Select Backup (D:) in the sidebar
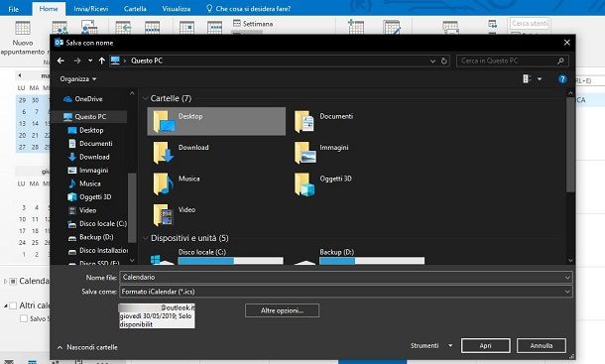Viewport: 605px width, 364px height. 90,237
